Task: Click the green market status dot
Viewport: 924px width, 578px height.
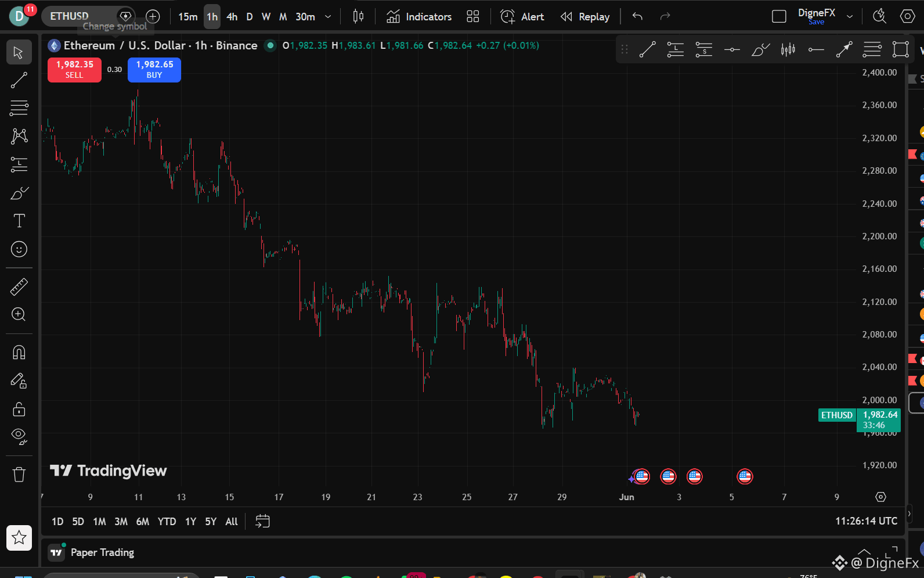Action: pyautogui.click(x=270, y=45)
